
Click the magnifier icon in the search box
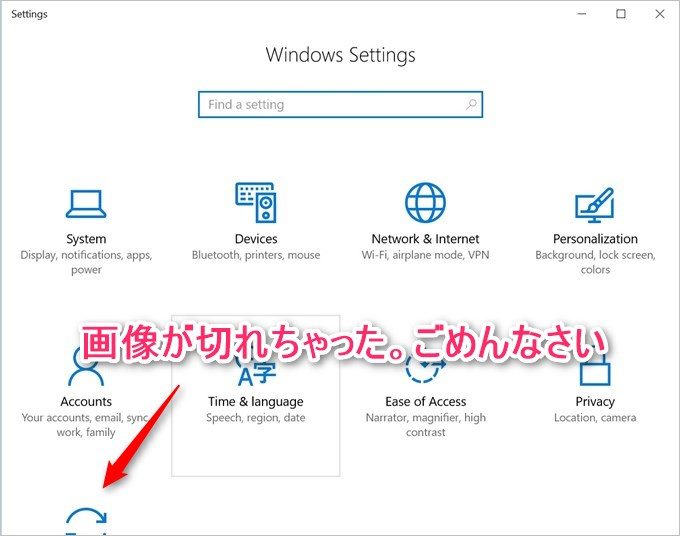point(471,104)
